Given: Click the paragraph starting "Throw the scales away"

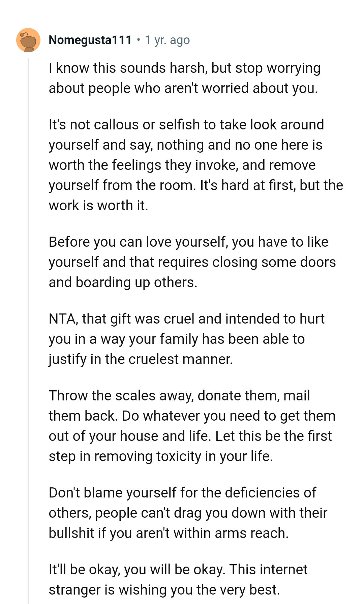Looking at the screenshot, I should pyautogui.click(x=192, y=426).
